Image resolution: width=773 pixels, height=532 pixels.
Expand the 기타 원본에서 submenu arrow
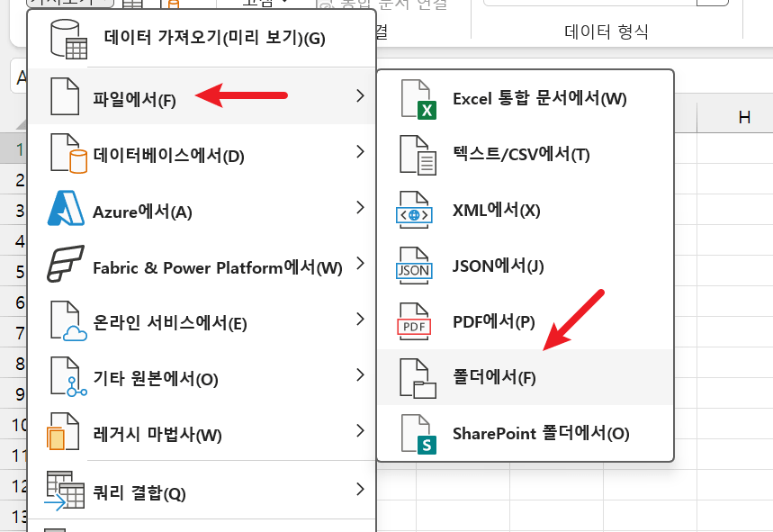(360, 374)
